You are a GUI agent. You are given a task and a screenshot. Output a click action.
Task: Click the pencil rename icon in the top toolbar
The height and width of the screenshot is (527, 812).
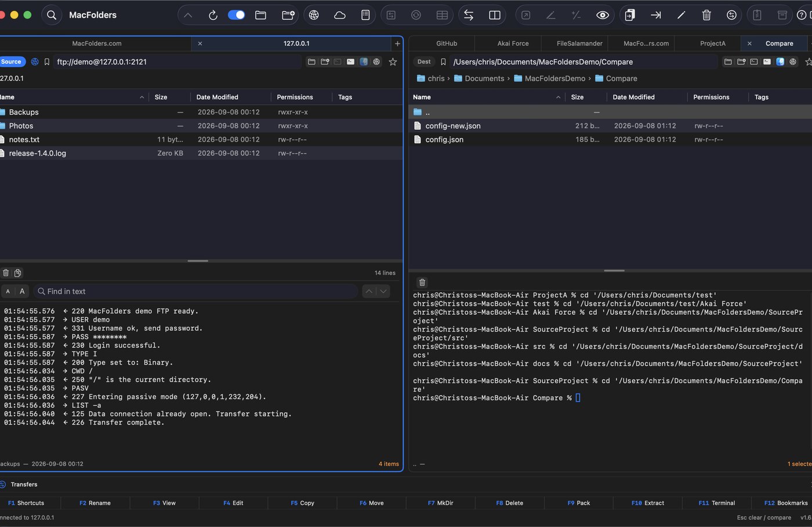pyautogui.click(x=681, y=15)
